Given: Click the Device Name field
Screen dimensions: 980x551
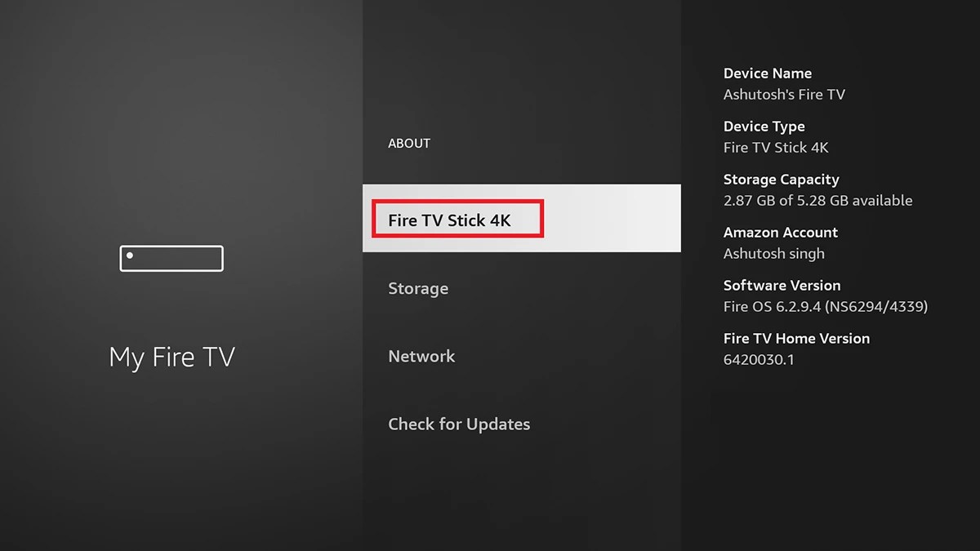Looking at the screenshot, I should [768, 73].
